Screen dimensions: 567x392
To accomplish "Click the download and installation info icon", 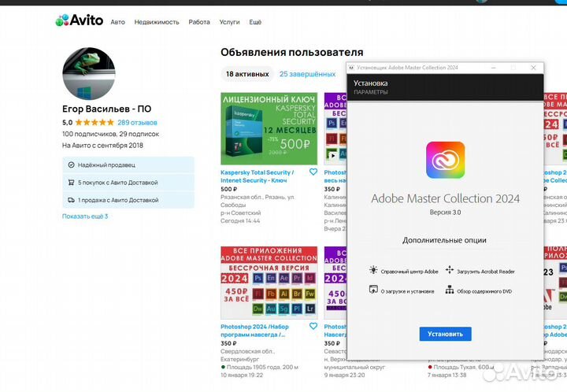I will point(373,290).
